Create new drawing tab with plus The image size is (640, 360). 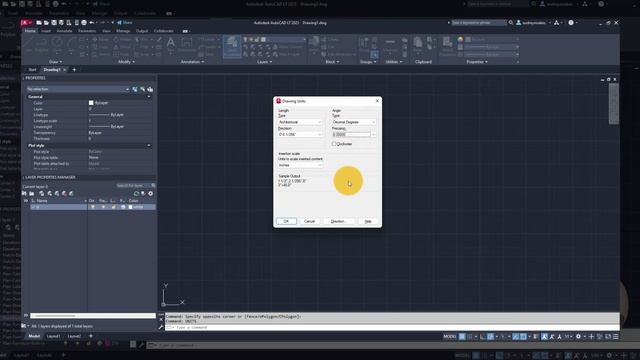pyautogui.click(x=74, y=70)
